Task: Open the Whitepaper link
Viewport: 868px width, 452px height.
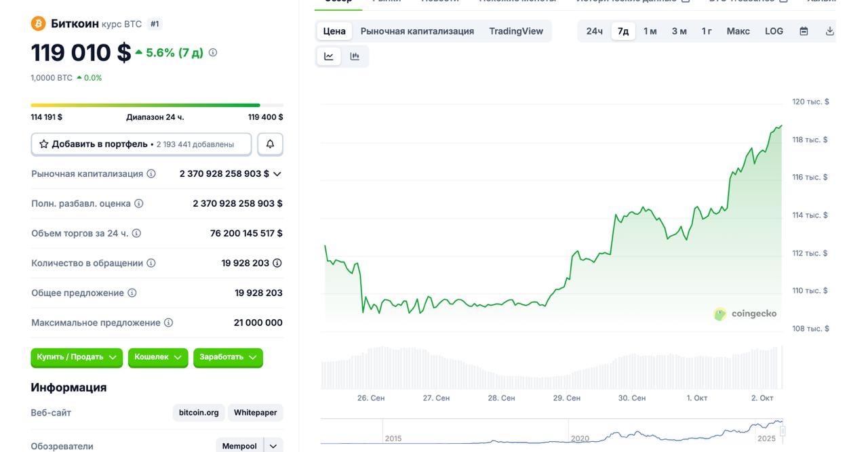Action: 255,413
